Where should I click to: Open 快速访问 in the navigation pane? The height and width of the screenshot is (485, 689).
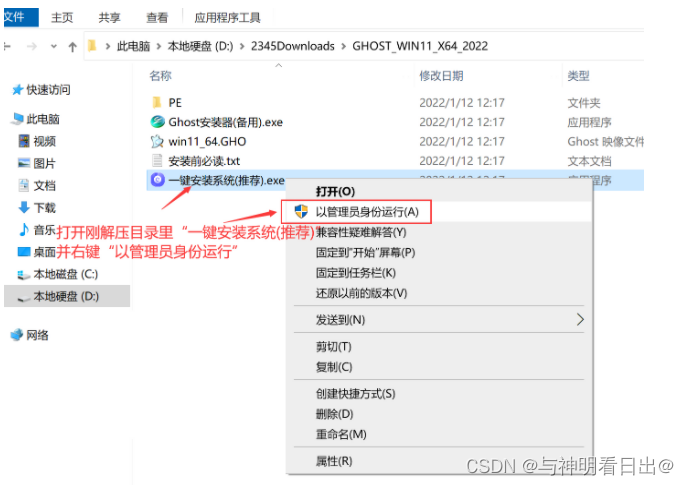click(x=48, y=90)
